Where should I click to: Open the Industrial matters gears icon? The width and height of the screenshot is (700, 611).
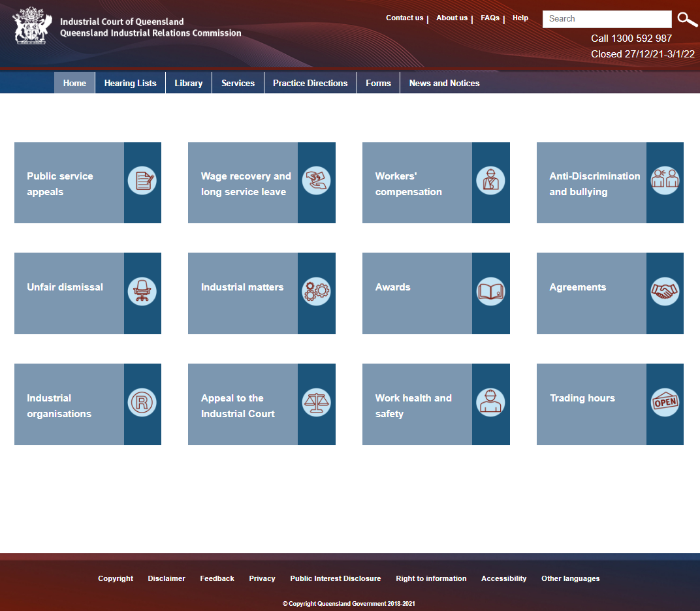317,291
